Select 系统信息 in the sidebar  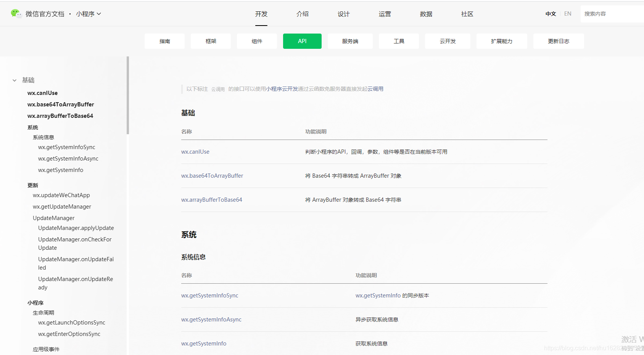coord(43,137)
